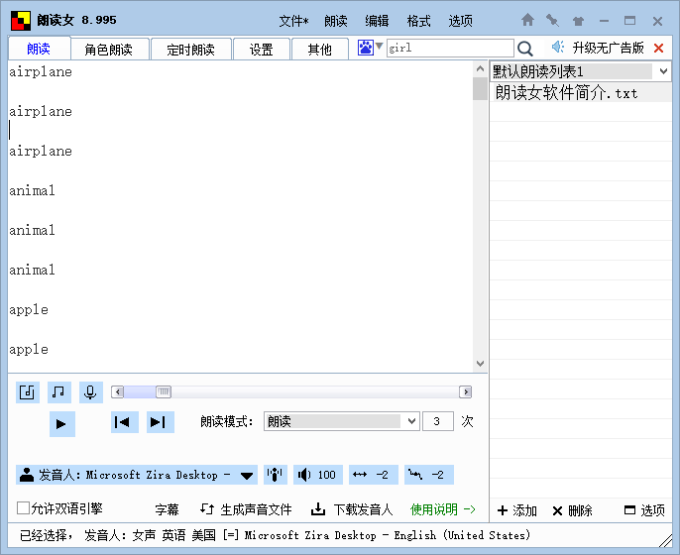The width and height of the screenshot is (680, 555).
Task: Click the text editor scroll-up arrow
Action: [x=480, y=69]
